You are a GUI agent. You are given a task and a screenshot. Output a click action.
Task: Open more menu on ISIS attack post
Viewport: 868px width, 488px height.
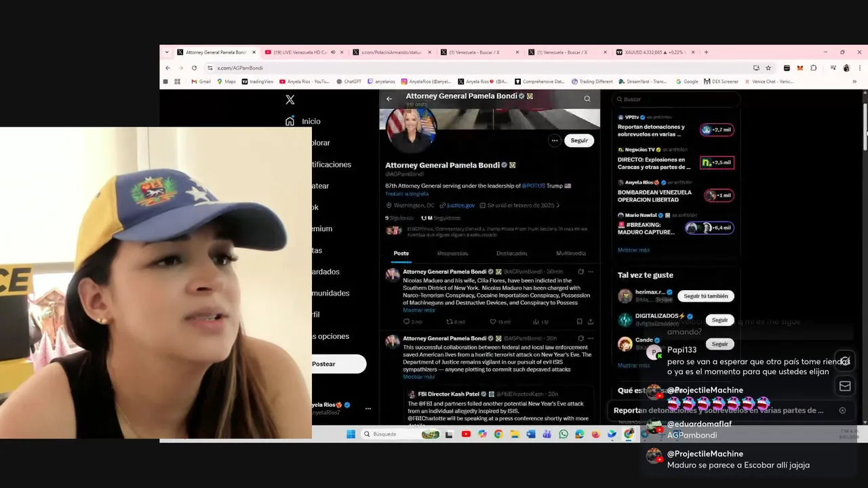[x=591, y=338]
